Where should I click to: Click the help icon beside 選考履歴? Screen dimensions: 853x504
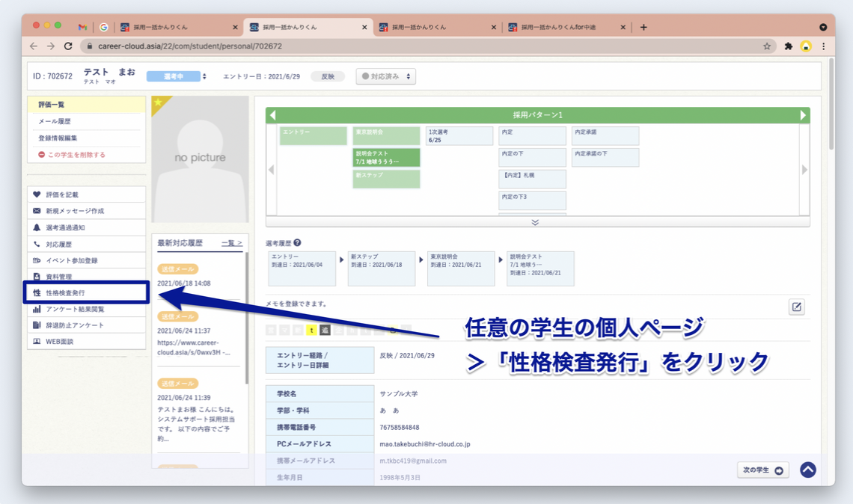[x=297, y=243]
